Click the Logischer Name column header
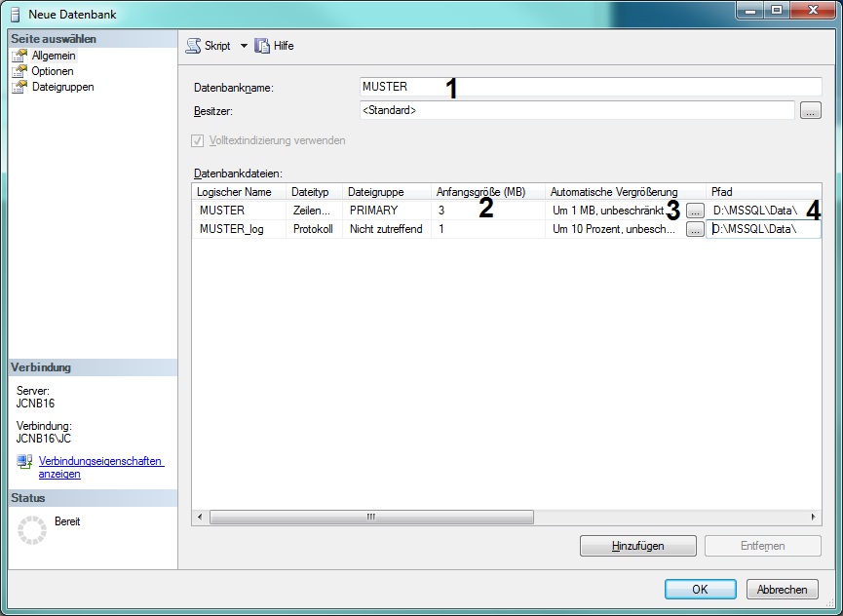843x616 pixels. click(239, 192)
